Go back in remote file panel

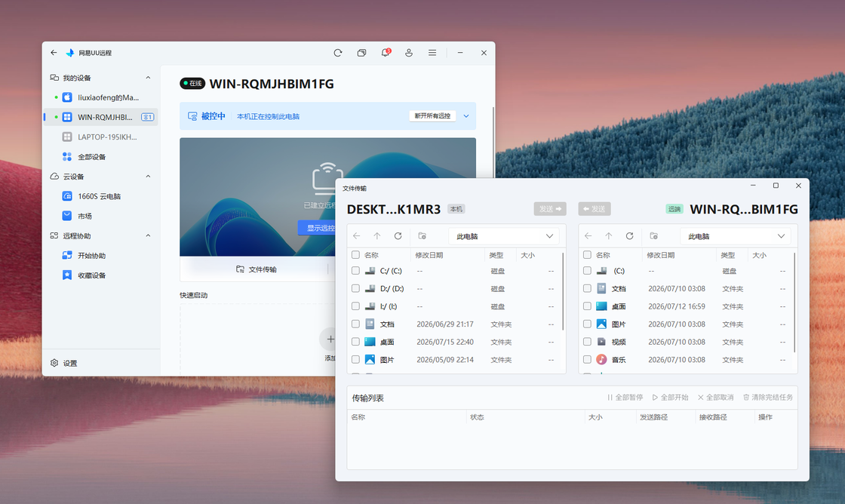[x=588, y=236]
